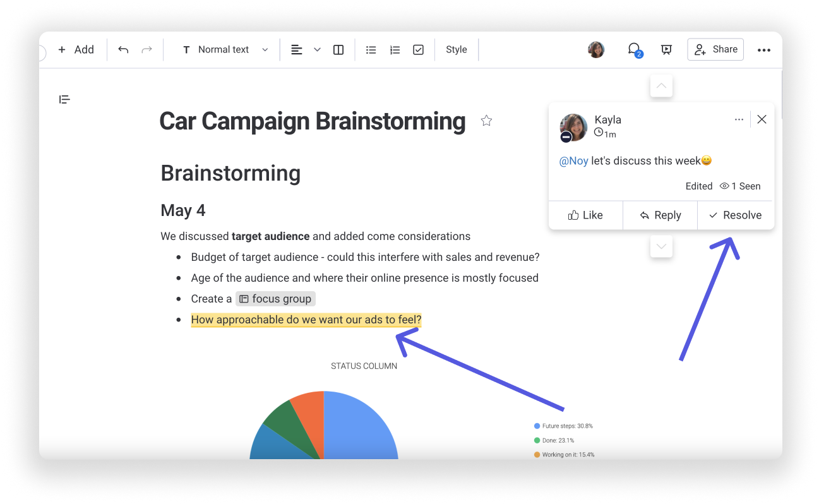This screenshot has height=504, width=819.
Task: Select Done 23.1% legend entry
Action: coord(554,440)
